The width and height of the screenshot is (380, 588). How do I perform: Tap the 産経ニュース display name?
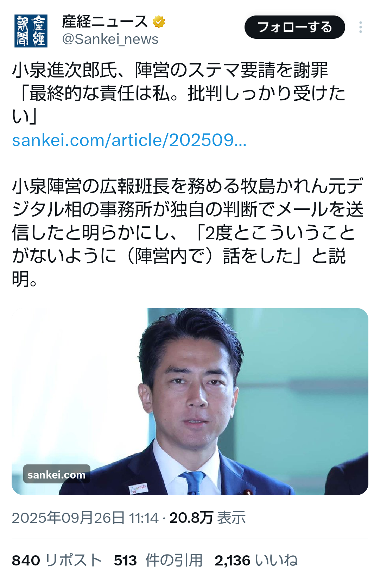[x=105, y=22]
